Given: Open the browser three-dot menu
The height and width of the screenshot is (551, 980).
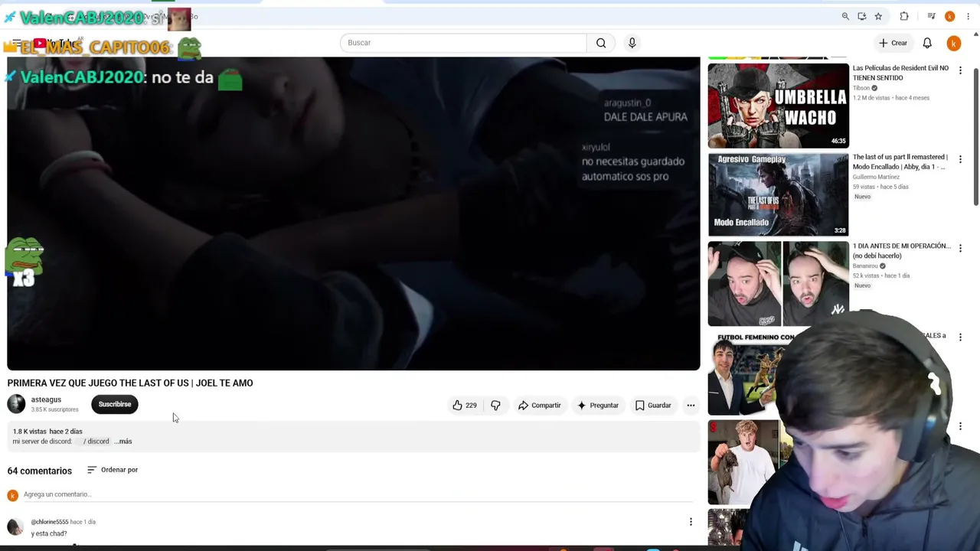Looking at the screenshot, I should point(968,16).
